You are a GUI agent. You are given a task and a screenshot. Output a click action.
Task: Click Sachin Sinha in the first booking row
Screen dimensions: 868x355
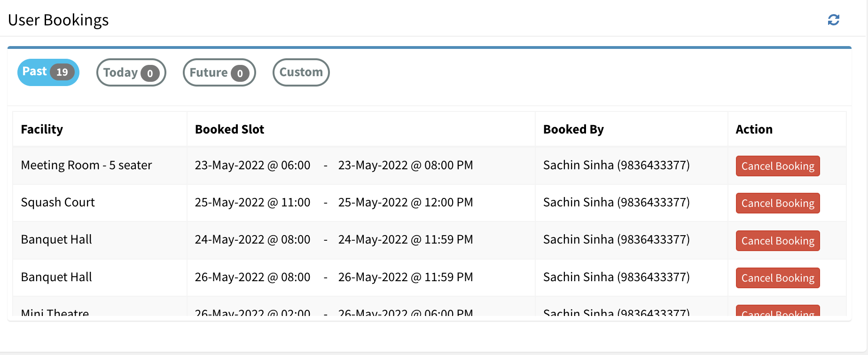(616, 166)
